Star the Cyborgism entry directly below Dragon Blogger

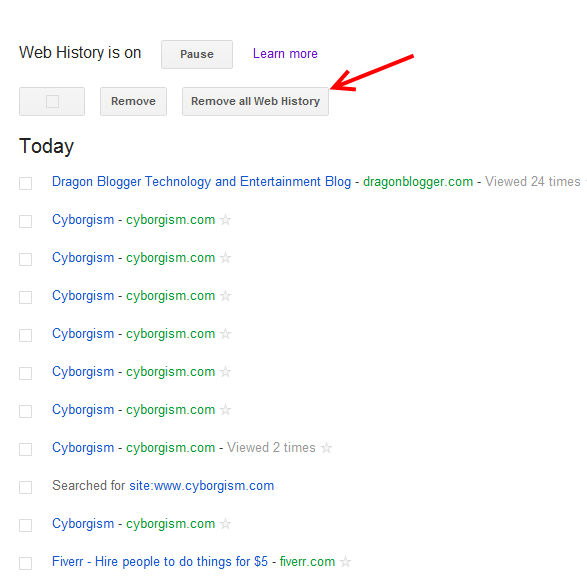pos(225,220)
